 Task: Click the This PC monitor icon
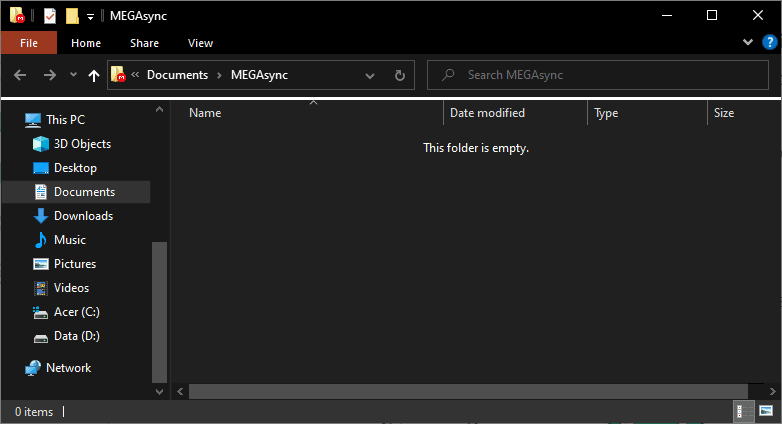33,120
